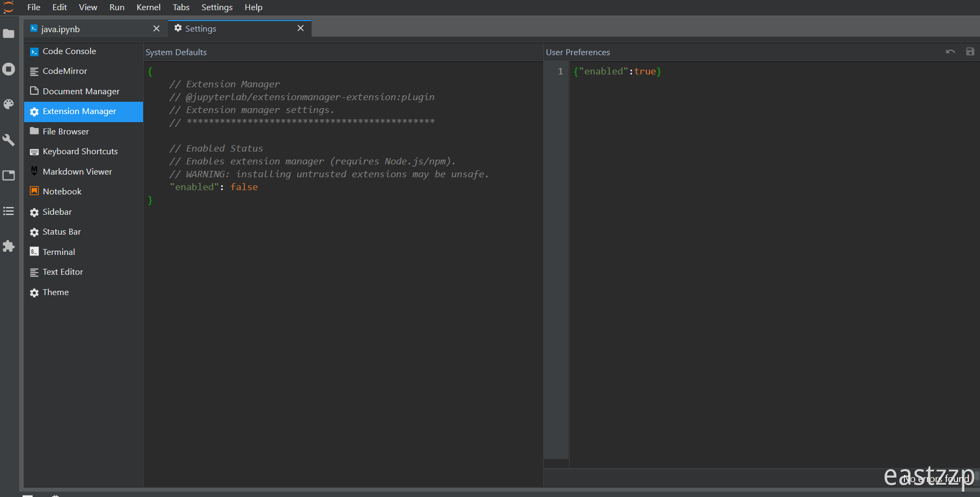Select CodeMirror settings
Screen dimensions: 980x497
(84, 71)
